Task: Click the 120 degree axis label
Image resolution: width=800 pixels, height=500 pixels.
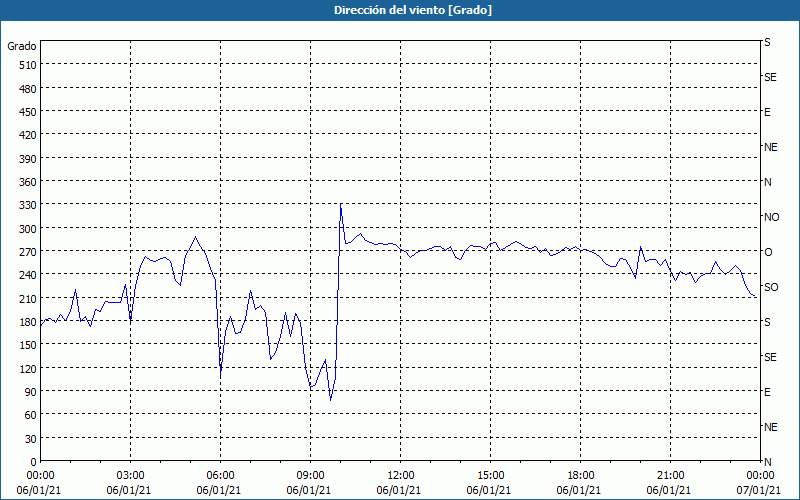Action: coord(28,368)
